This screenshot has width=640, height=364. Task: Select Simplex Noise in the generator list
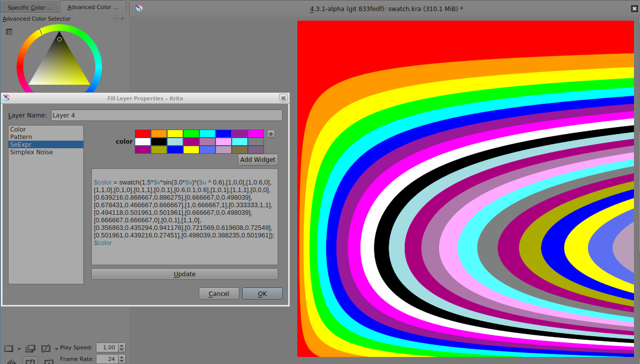coord(31,152)
